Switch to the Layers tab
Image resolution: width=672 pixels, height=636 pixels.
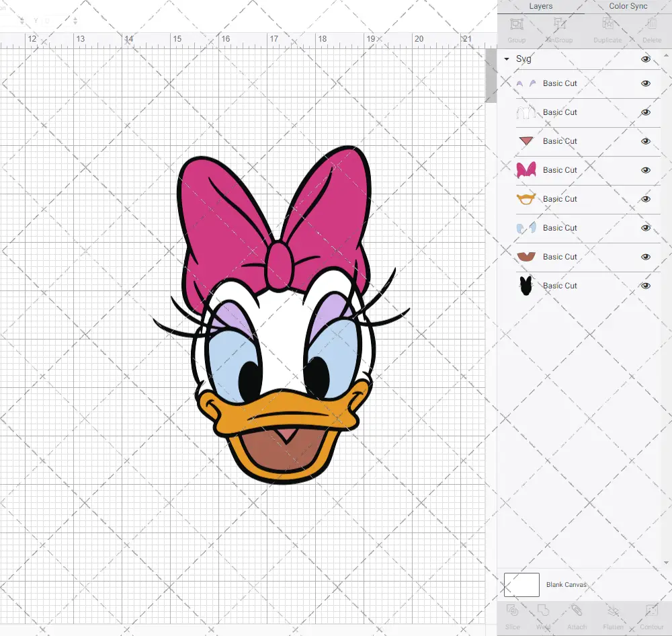pos(540,7)
